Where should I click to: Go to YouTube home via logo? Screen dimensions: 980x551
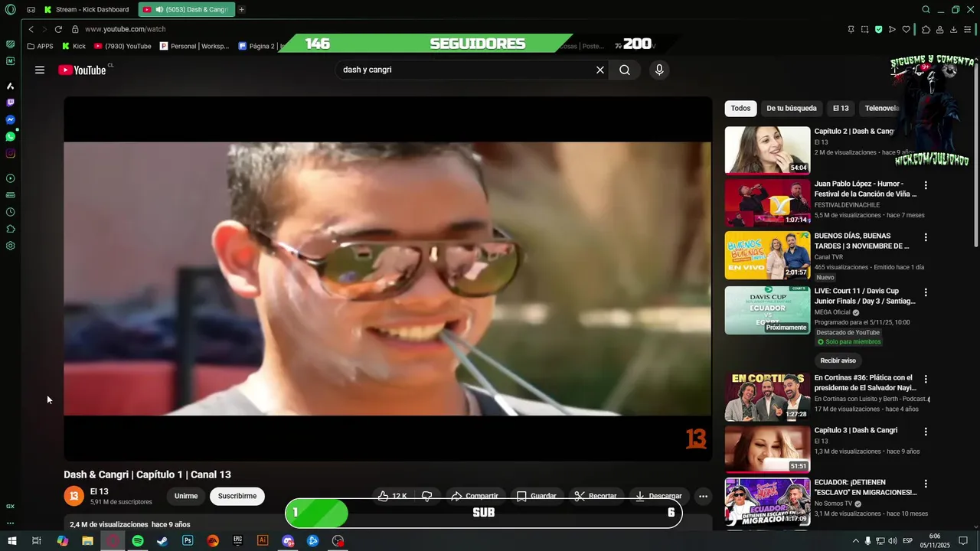pyautogui.click(x=83, y=70)
